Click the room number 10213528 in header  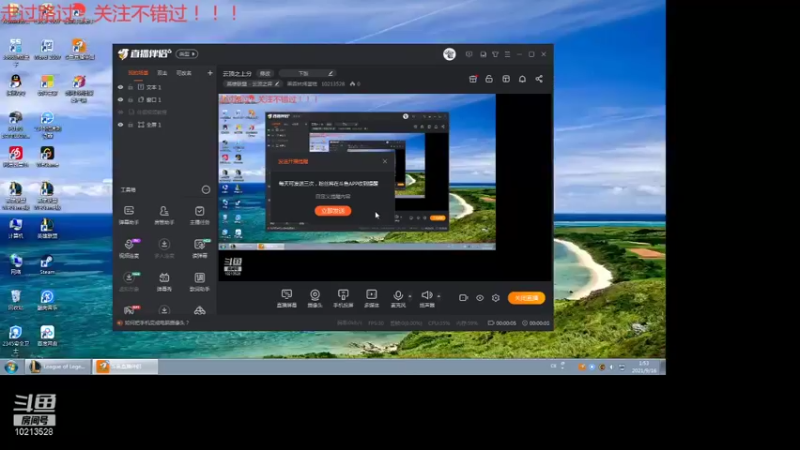coord(333,84)
